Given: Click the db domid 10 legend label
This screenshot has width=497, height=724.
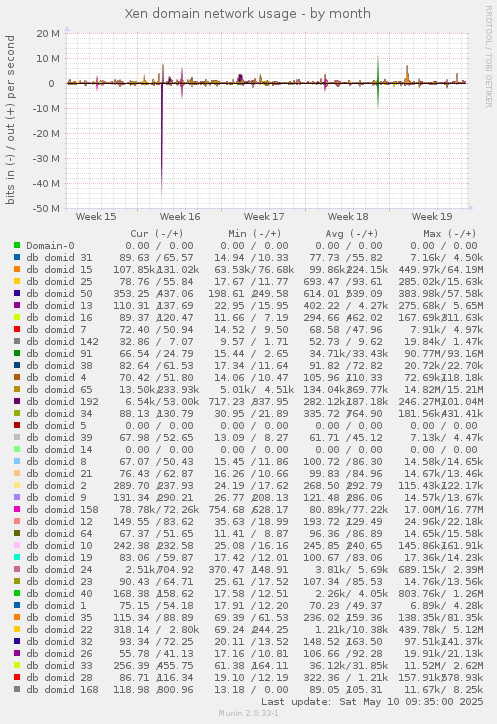Looking at the screenshot, I should [59, 546].
